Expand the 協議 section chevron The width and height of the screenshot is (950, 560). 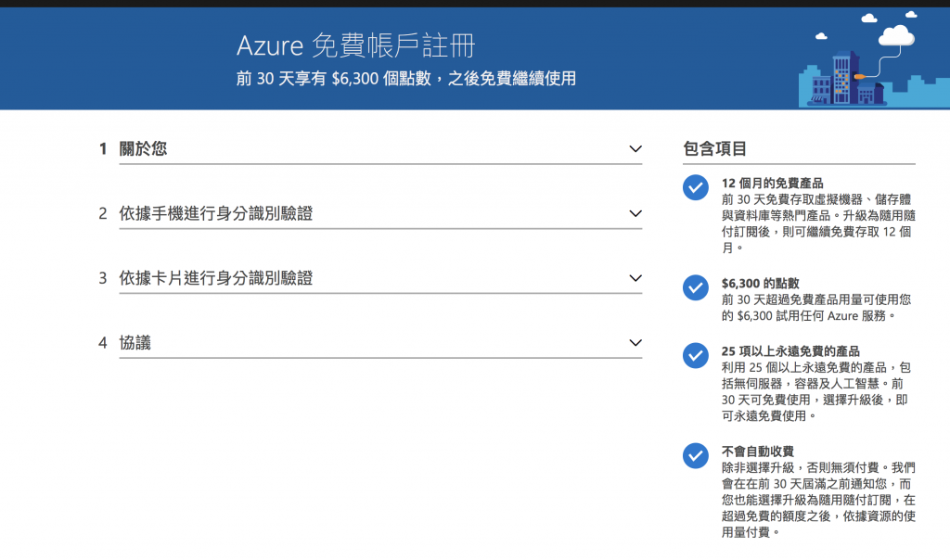tap(635, 343)
